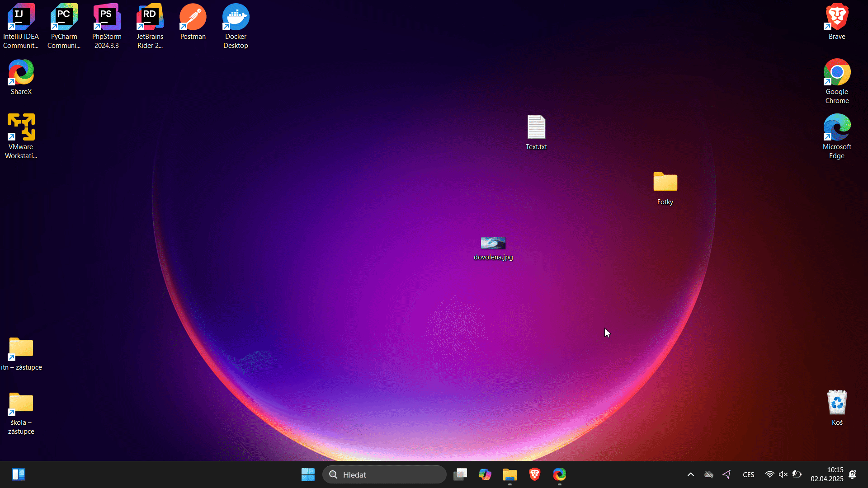
Task: Open Copilot from the taskbar
Action: 485,474
